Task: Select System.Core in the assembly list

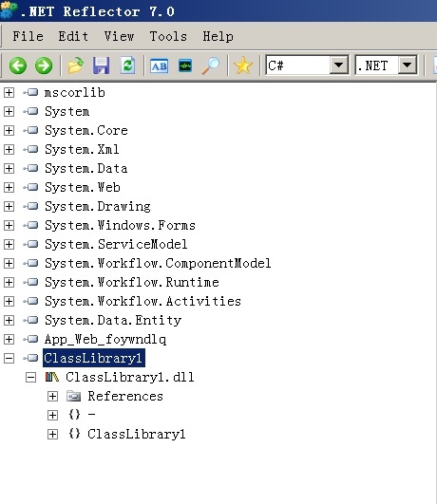Action: point(86,130)
